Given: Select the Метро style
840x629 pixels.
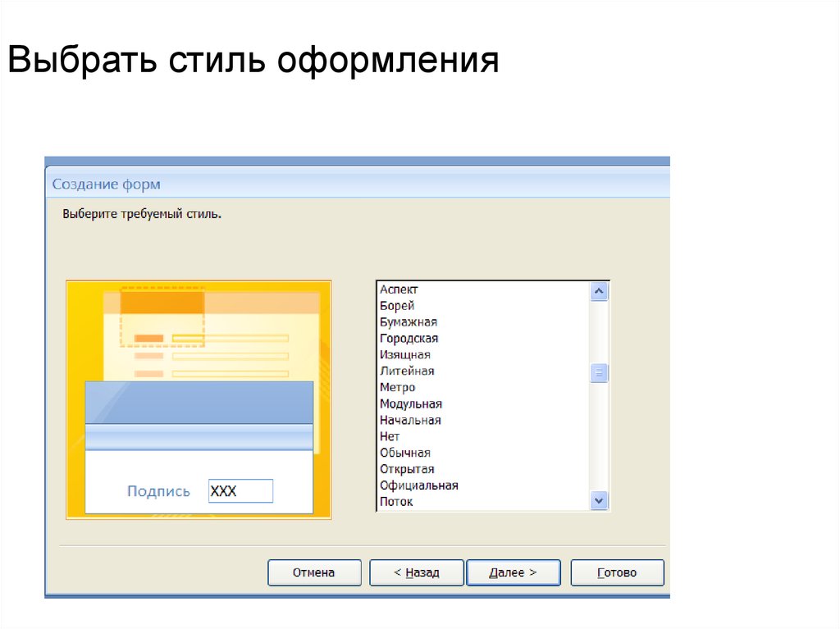Looking at the screenshot, I should (397, 388).
